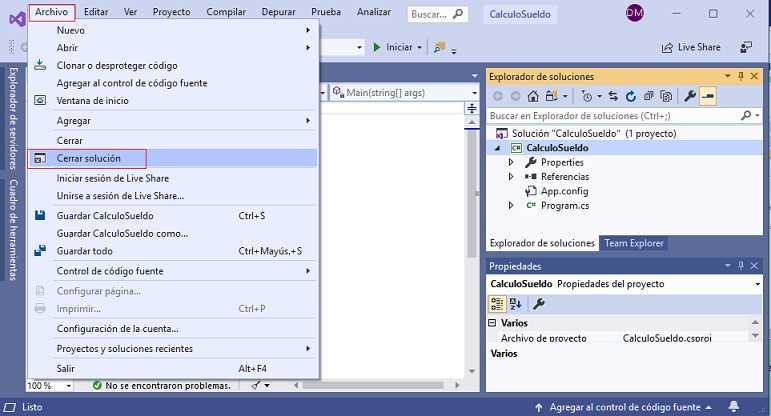Click the find in files toolbar icon
Screen dimensions: 771x416
pos(439,47)
